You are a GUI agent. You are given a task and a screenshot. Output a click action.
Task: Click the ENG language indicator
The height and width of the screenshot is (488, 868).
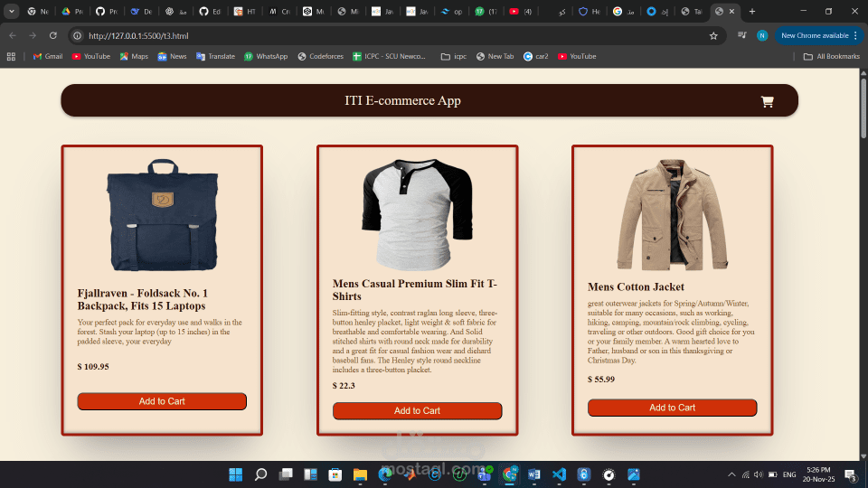(x=789, y=474)
